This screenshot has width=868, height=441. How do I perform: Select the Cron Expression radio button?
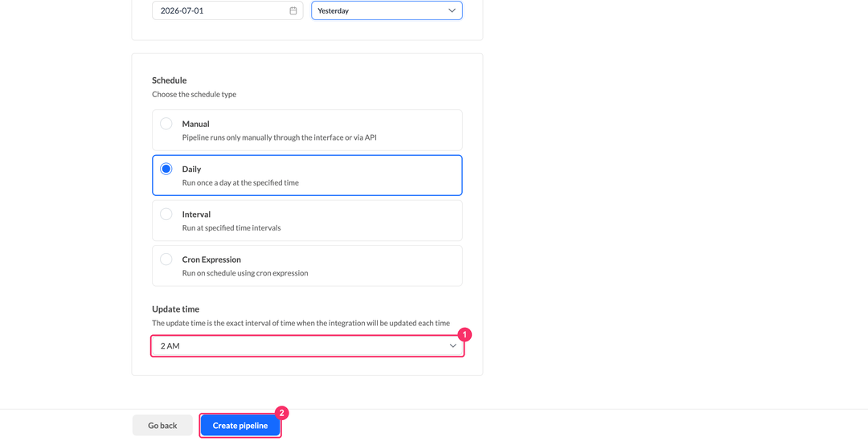[166, 259]
